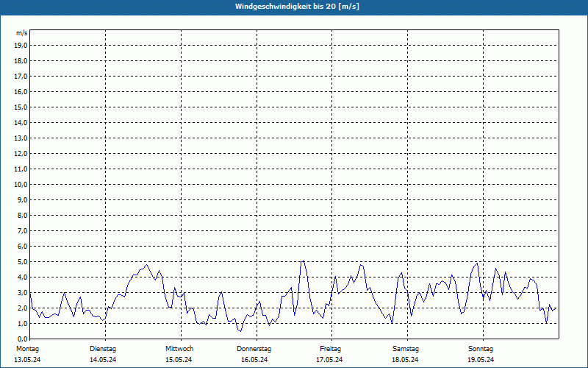Click the 'Montag' day label
This screenshot has height=368, width=588.
tap(27, 349)
